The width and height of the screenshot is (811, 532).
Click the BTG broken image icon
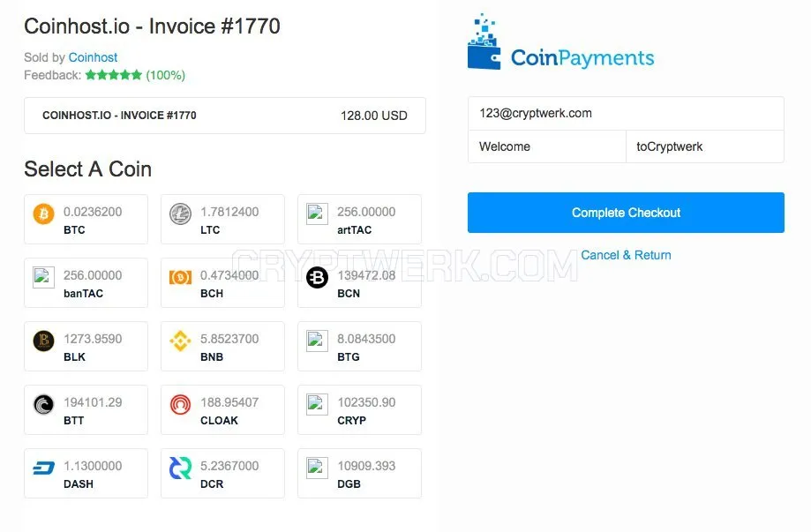317,341
